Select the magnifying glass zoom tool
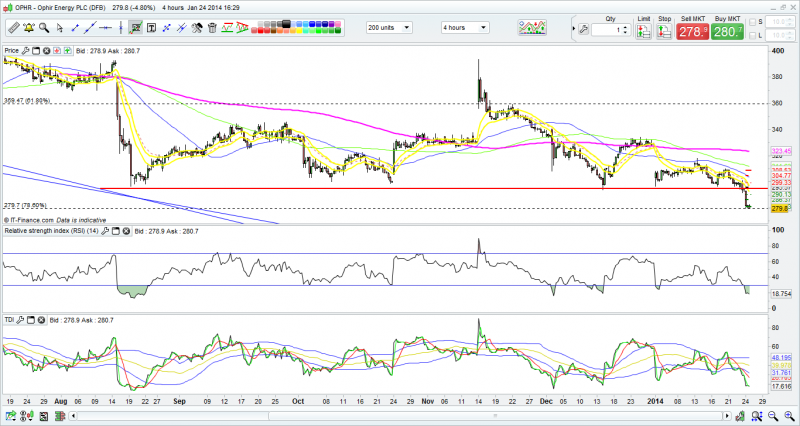The width and height of the screenshot is (800, 426). [44, 27]
